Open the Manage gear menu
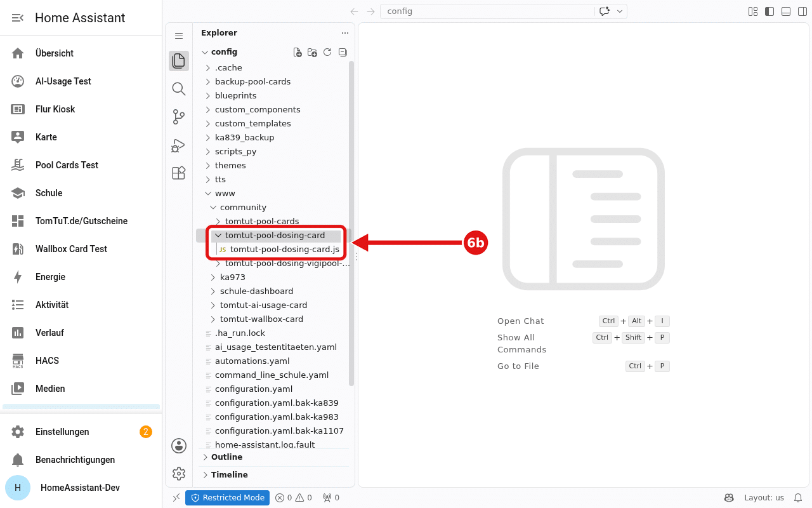Screen dimensions: 812x508 click(x=179, y=474)
